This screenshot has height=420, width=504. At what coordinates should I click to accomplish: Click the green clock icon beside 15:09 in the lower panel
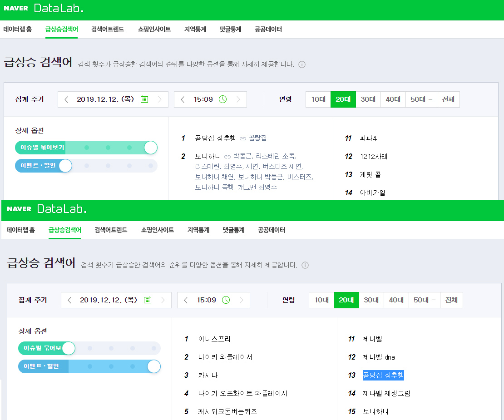coord(226,300)
